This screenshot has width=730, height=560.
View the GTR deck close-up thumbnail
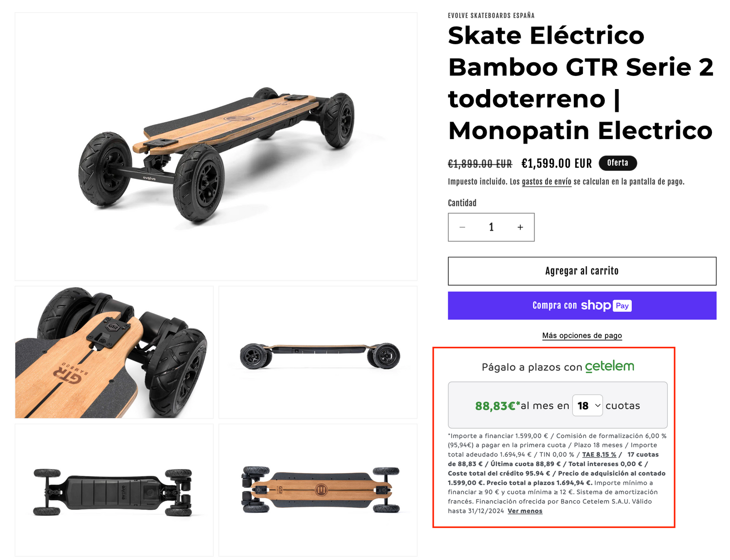point(114,352)
